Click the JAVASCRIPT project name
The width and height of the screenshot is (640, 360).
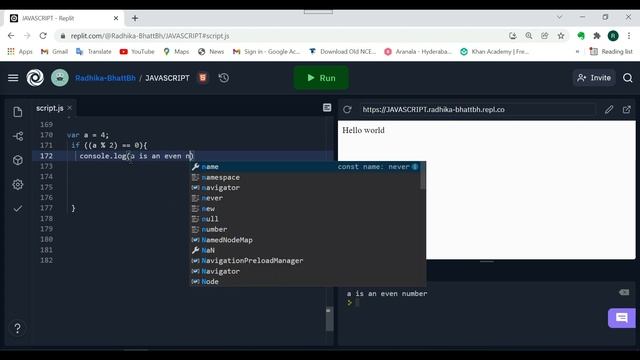click(167, 78)
